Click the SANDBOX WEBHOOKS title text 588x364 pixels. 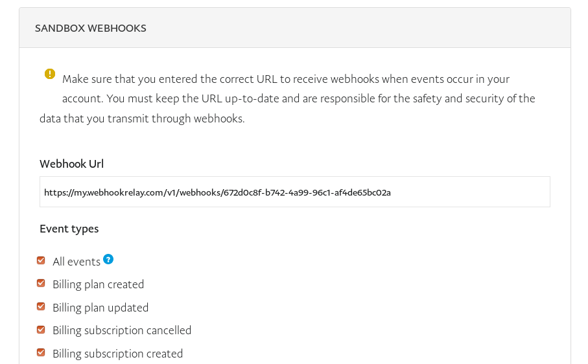click(91, 28)
